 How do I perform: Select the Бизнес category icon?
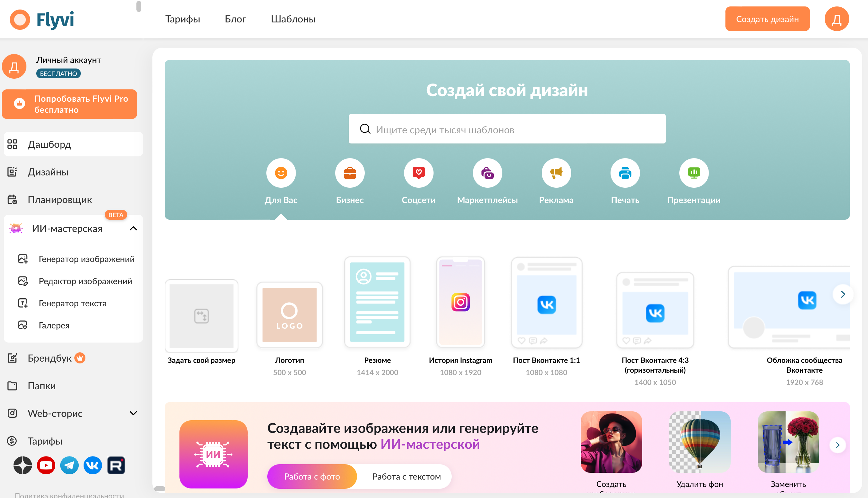click(x=350, y=173)
